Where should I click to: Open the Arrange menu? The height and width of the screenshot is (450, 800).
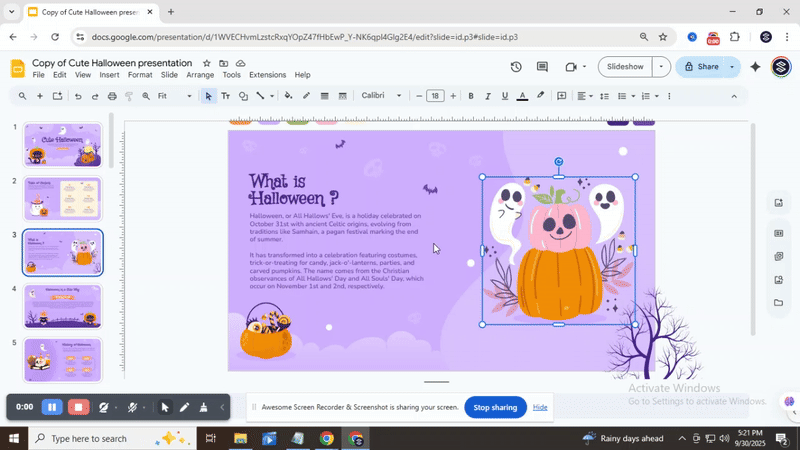pyautogui.click(x=200, y=75)
